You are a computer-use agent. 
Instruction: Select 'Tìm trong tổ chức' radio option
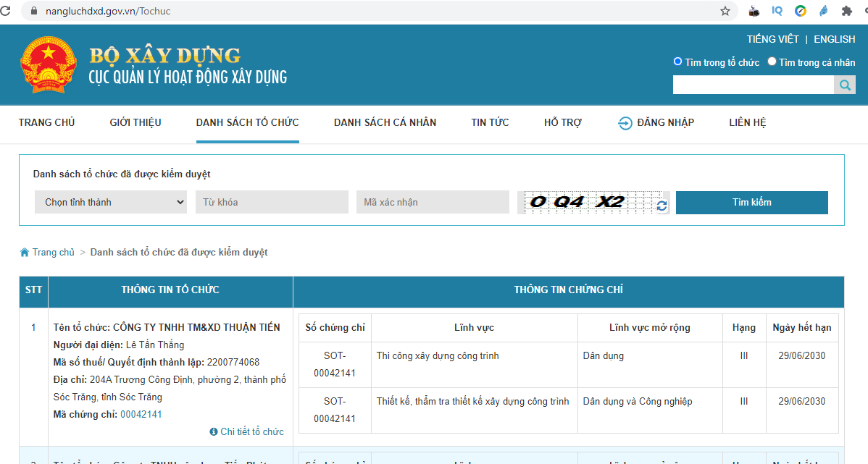pos(678,62)
